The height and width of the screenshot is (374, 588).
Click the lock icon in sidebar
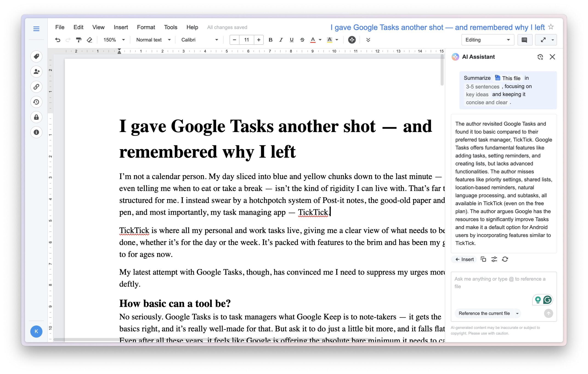coord(36,117)
